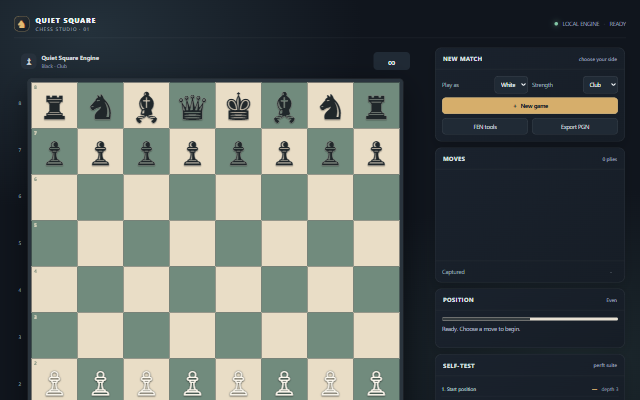Click the empty d6 square
This screenshot has height=400, width=640.
192,198
